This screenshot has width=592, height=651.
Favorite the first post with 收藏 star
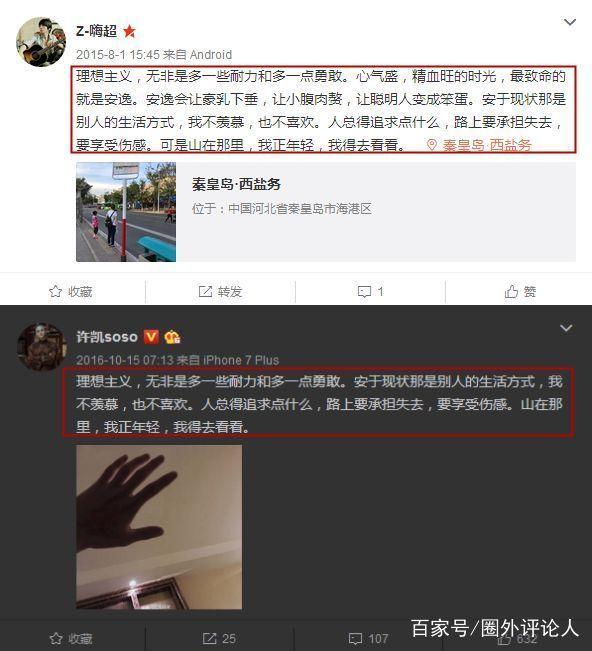click(71, 291)
